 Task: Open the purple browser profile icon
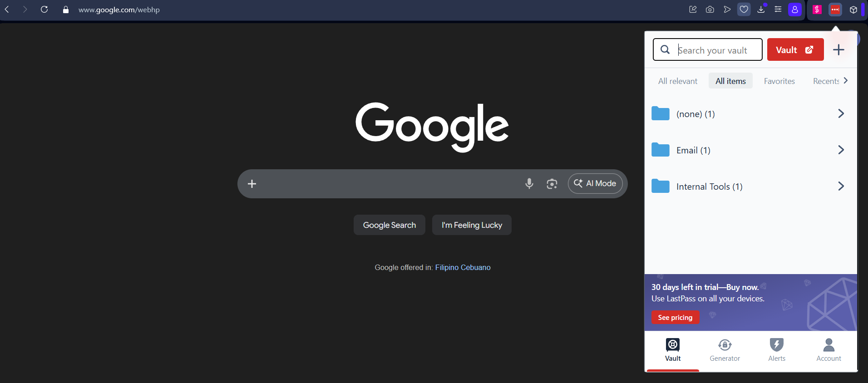coord(795,10)
